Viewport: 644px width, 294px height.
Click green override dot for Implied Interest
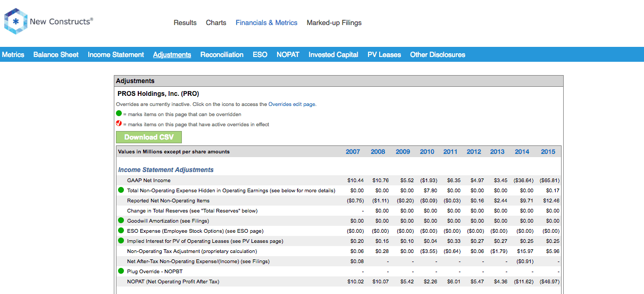(x=121, y=241)
